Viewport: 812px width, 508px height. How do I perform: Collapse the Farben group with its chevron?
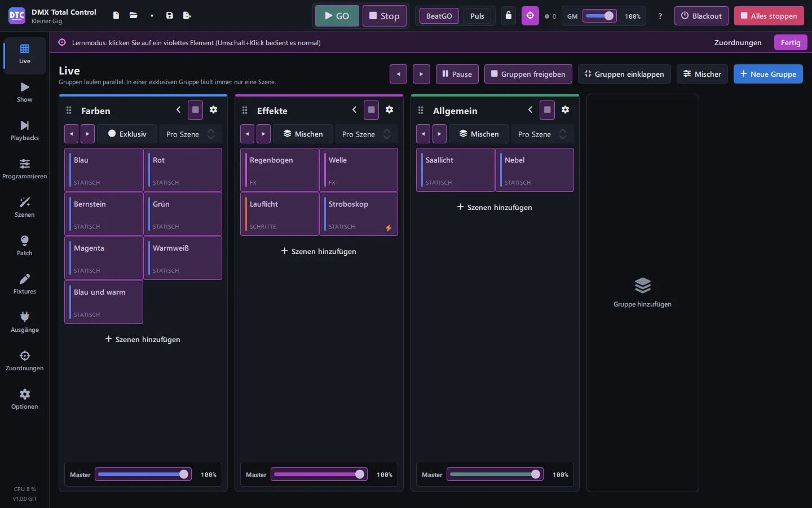178,110
